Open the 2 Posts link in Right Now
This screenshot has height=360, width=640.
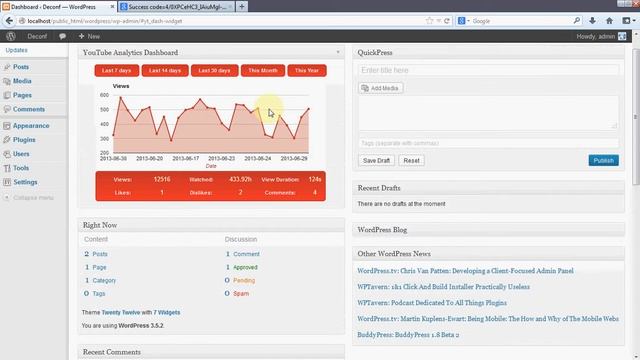pos(96,254)
